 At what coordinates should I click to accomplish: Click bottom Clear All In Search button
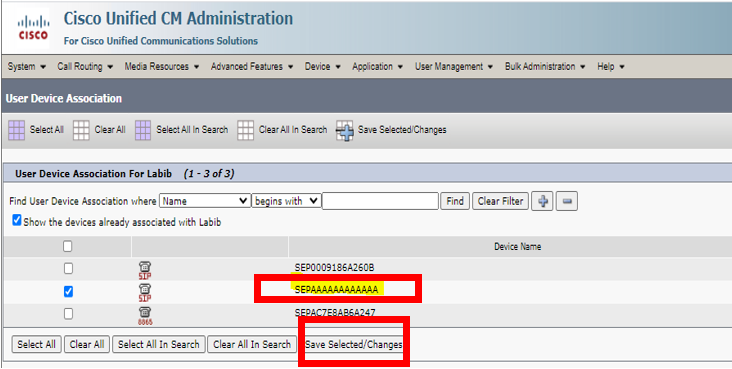[x=252, y=345]
